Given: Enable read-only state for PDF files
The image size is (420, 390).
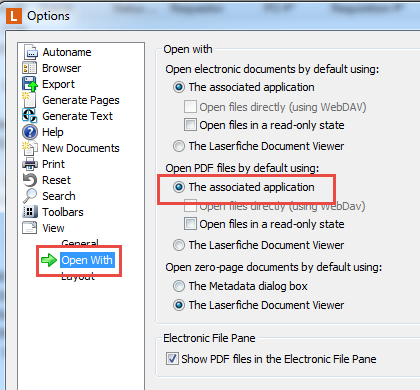Looking at the screenshot, I should 190,224.
